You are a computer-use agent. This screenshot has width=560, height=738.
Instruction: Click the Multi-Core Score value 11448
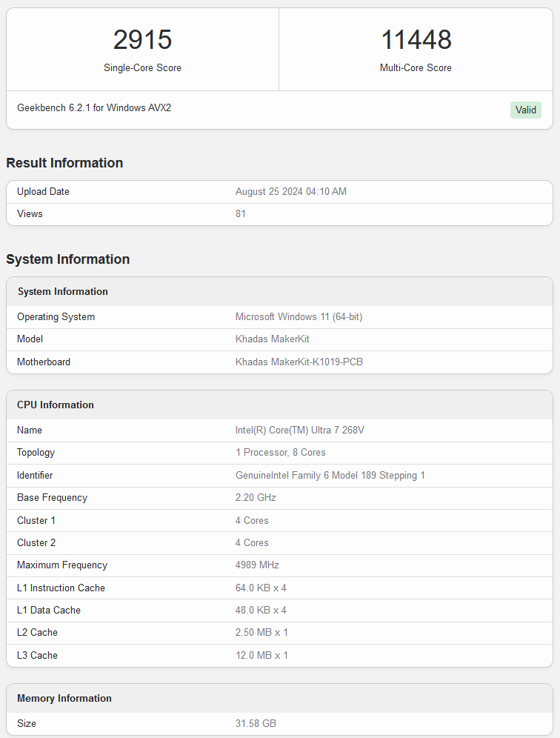[x=416, y=40]
